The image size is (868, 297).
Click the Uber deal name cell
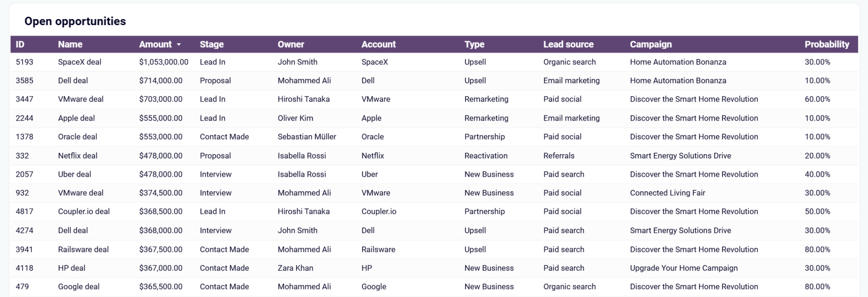point(75,174)
